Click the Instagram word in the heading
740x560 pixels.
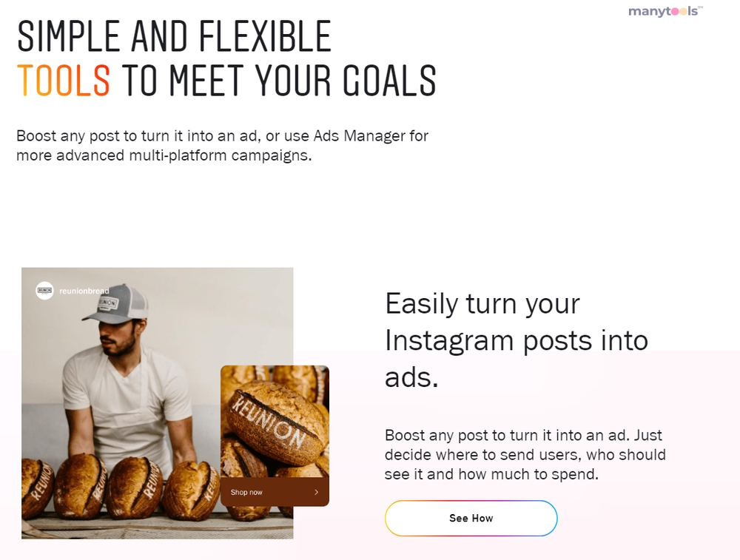[449, 340]
